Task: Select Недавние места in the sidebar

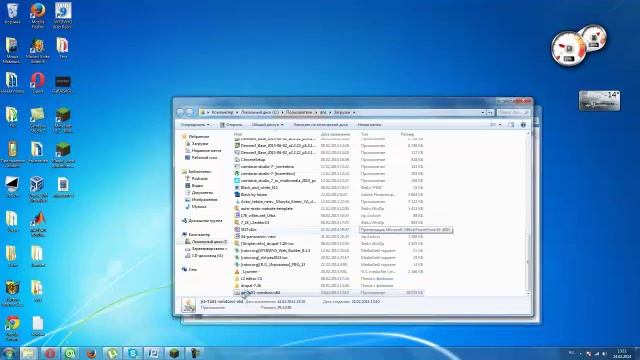Action: [x=203, y=151]
